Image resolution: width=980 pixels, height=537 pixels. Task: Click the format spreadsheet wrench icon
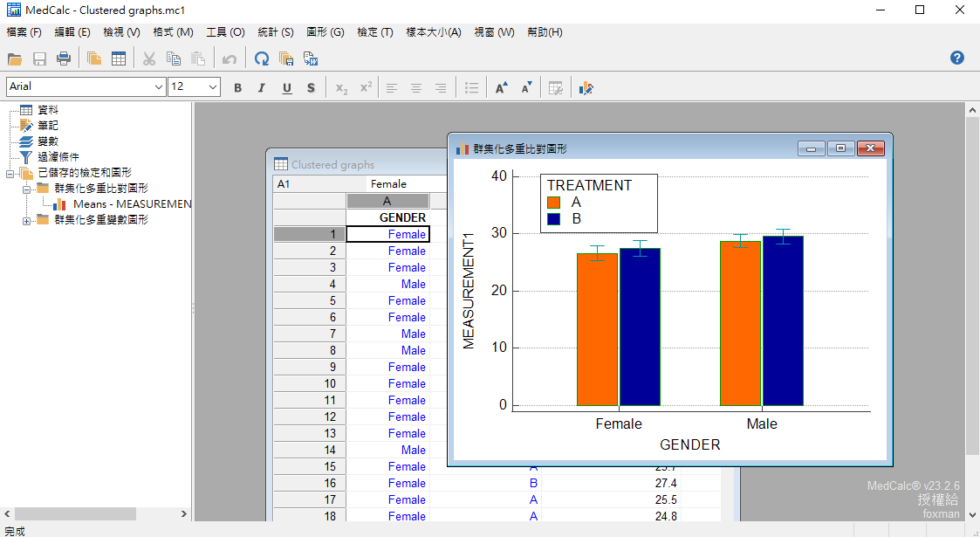tap(556, 88)
